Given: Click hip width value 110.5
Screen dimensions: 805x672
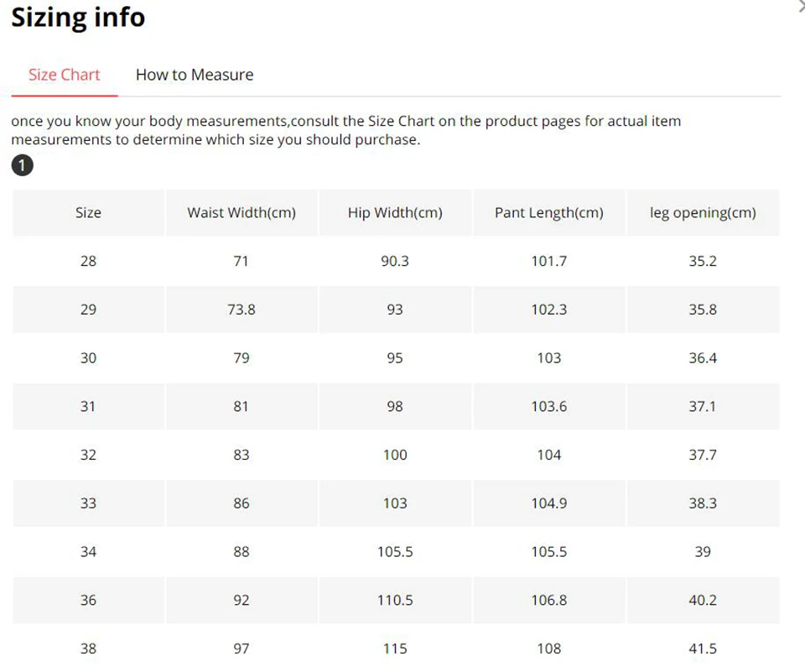Looking at the screenshot, I should pos(395,600).
